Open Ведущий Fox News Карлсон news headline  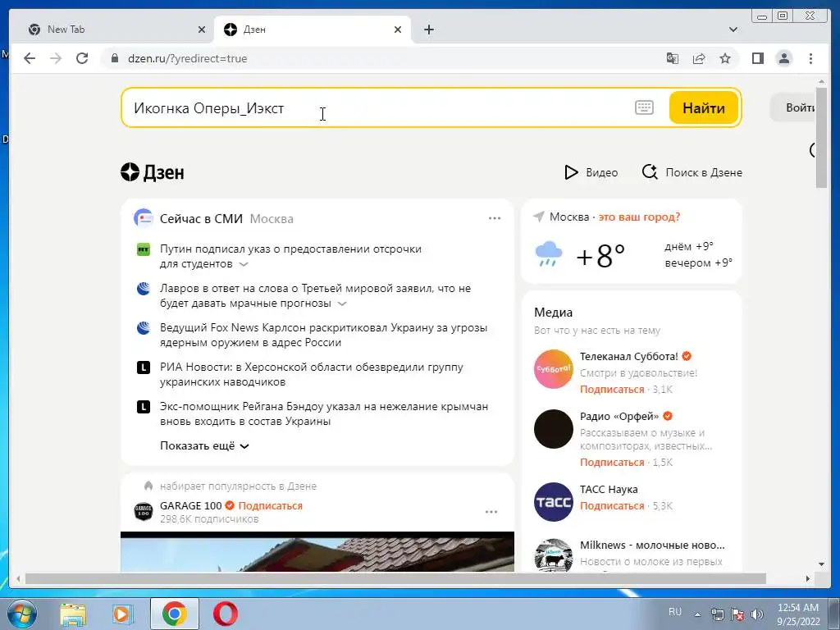click(x=323, y=335)
